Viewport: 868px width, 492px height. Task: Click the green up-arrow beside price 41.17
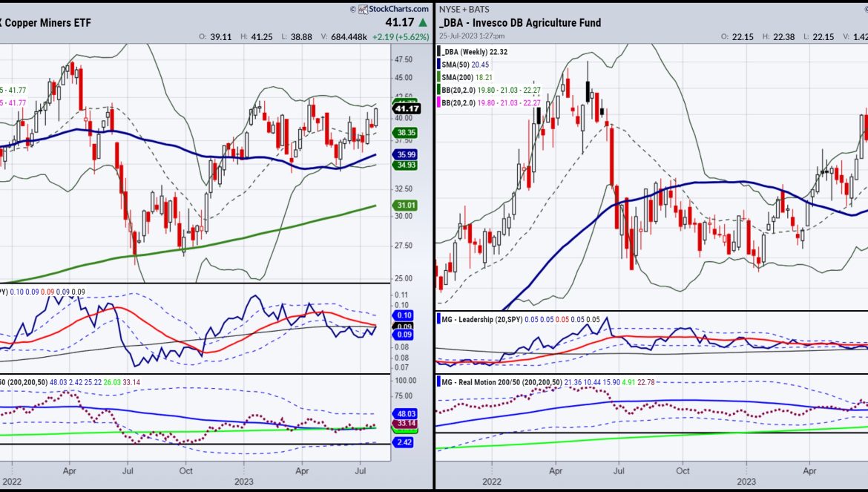423,23
